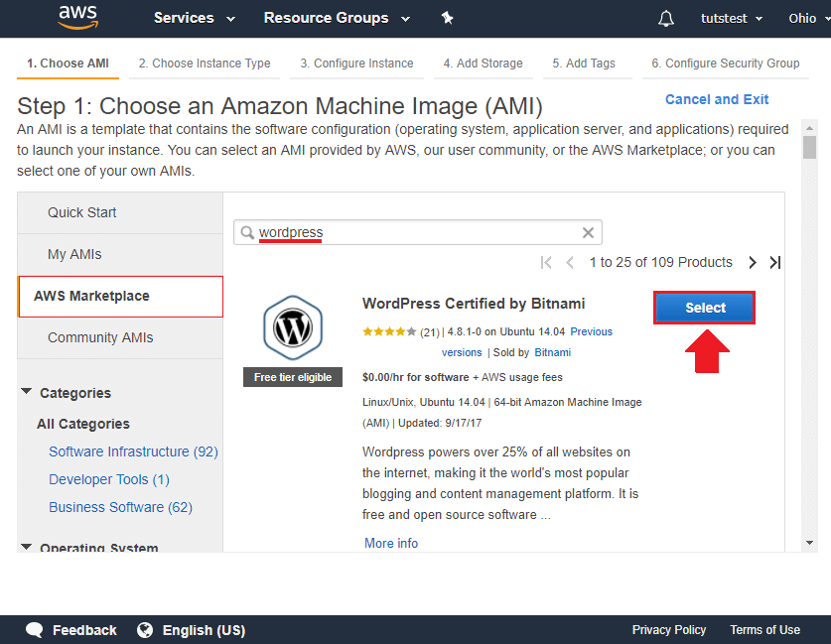This screenshot has height=644, width=831.
Task: Click 1 to 25 of 109 Products text
Action: [x=660, y=262]
